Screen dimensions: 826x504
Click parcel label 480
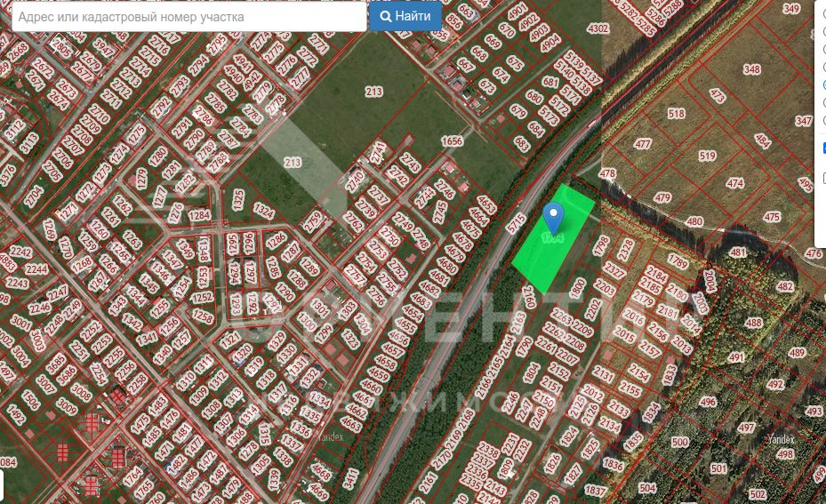point(694,221)
